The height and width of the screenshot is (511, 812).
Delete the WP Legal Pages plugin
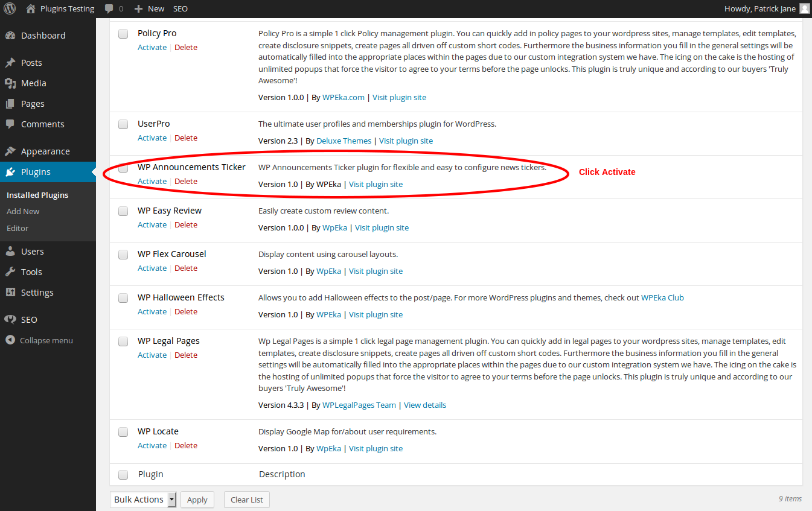pyautogui.click(x=186, y=355)
